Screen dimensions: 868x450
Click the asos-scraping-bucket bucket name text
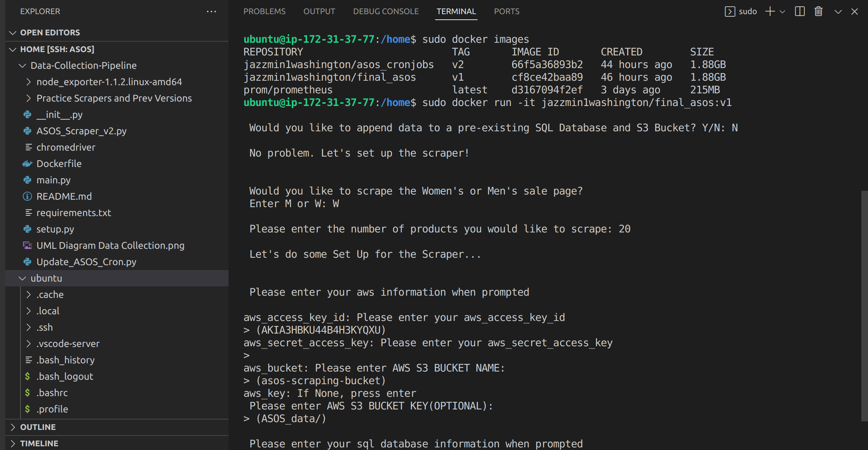[321, 381]
